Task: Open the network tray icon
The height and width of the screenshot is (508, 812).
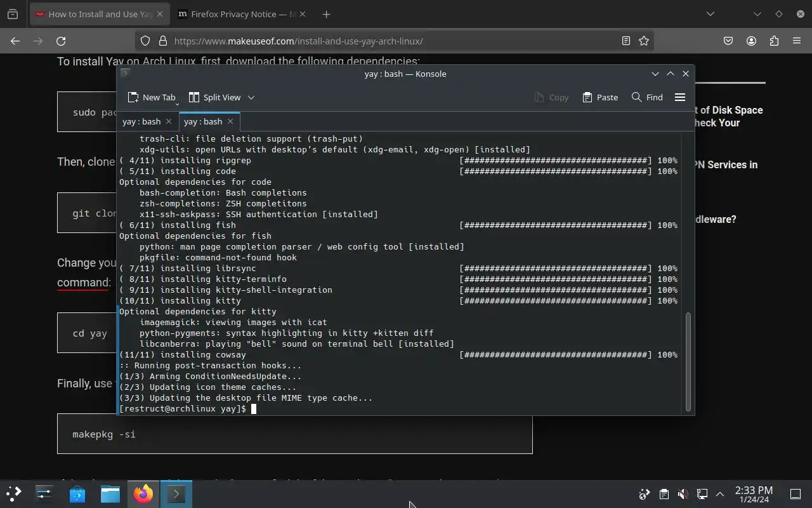Action: pyautogui.click(x=702, y=494)
